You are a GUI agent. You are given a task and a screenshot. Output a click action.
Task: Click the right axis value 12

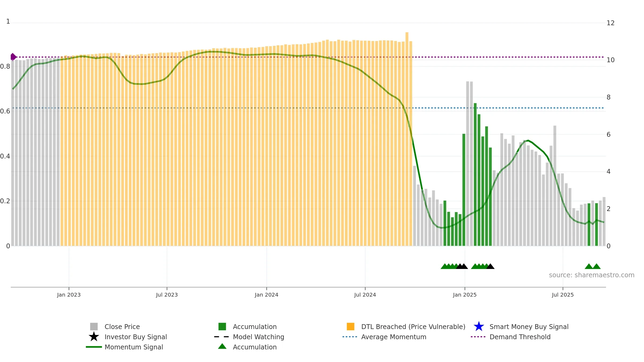(x=610, y=23)
